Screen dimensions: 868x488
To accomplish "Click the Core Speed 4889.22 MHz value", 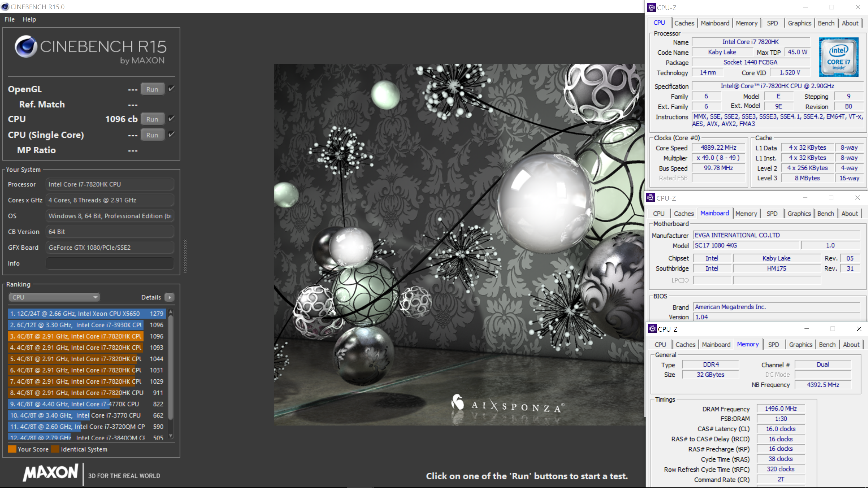I will click(x=718, y=148).
